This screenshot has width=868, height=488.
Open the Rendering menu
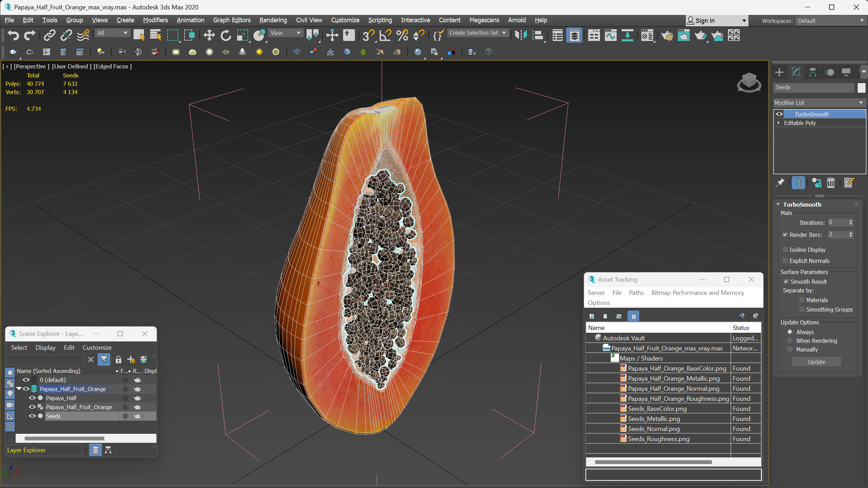[273, 20]
